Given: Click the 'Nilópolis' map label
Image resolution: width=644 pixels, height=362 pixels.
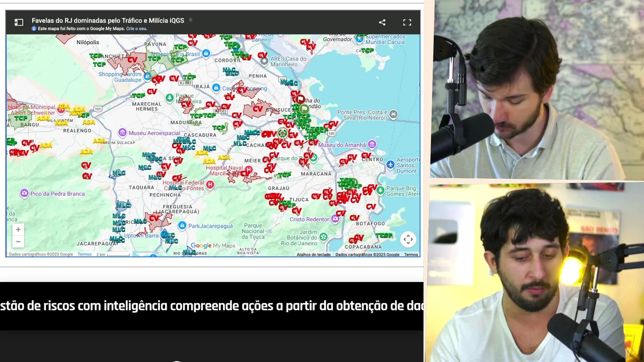Looking at the screenshot, I should click(x=88, y=43).
